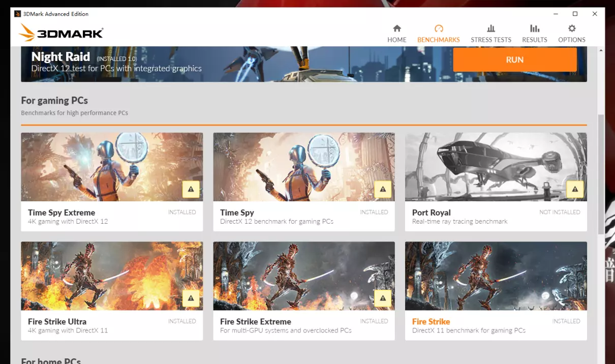Click the vertical scrollbar thumb

(601, 174)
